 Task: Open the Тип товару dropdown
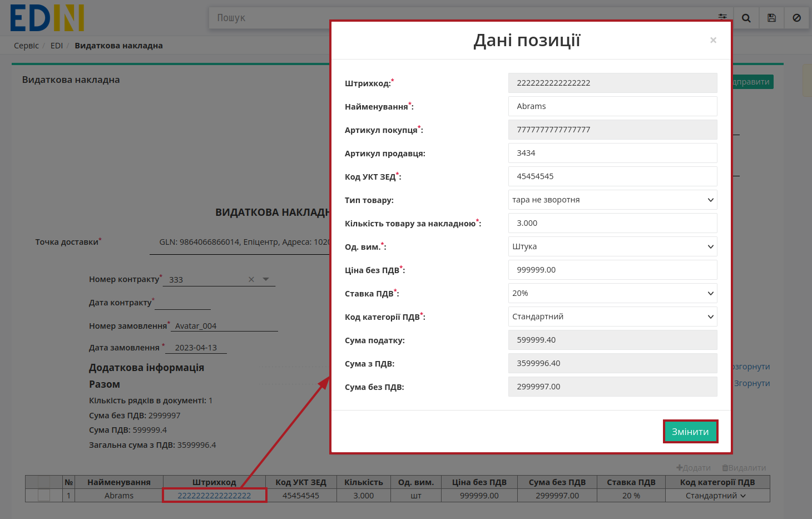point(612,200)
